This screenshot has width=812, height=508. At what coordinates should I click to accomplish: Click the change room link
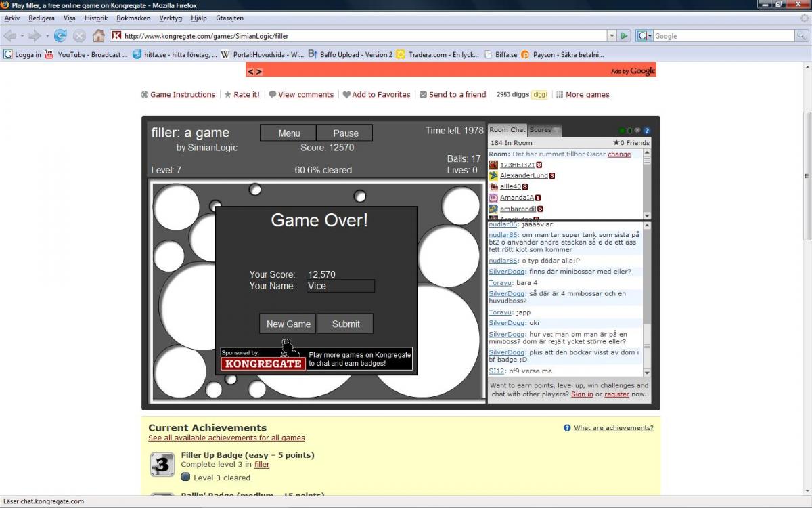click(619, 154)
